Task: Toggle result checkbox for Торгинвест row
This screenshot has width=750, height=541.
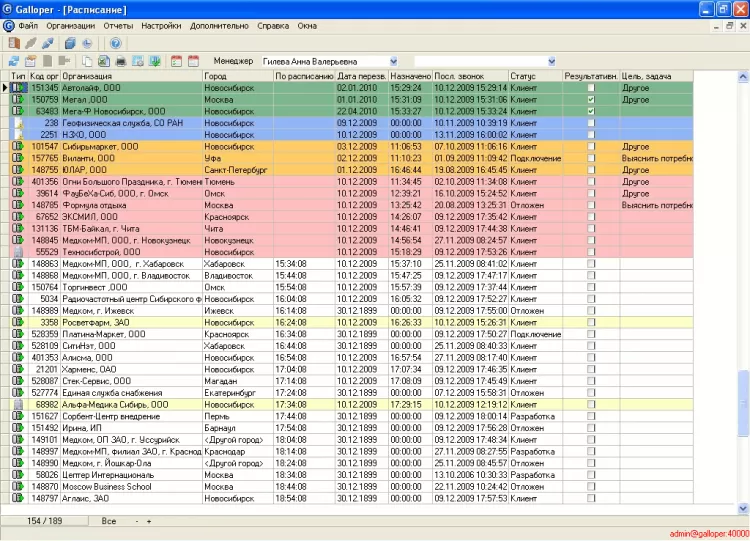Action: coord(591,287)
